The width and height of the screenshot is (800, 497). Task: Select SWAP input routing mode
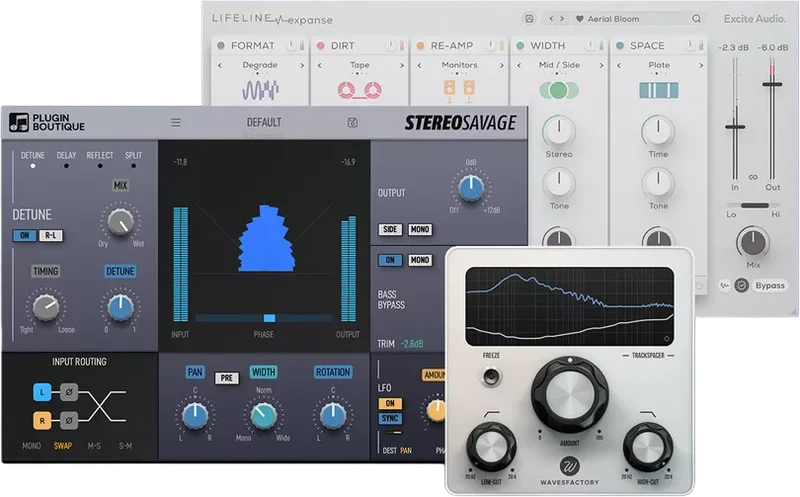tap(63, 446)
